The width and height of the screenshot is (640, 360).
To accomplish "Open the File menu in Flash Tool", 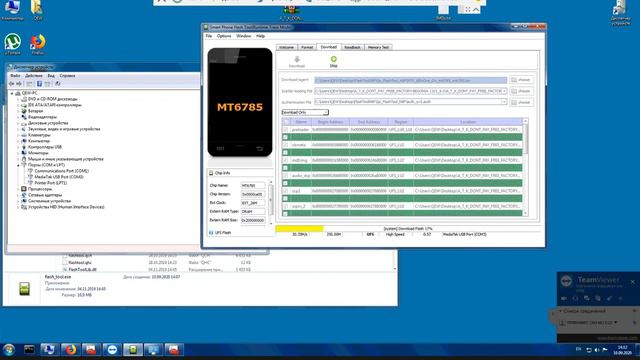I will (209, 36).
